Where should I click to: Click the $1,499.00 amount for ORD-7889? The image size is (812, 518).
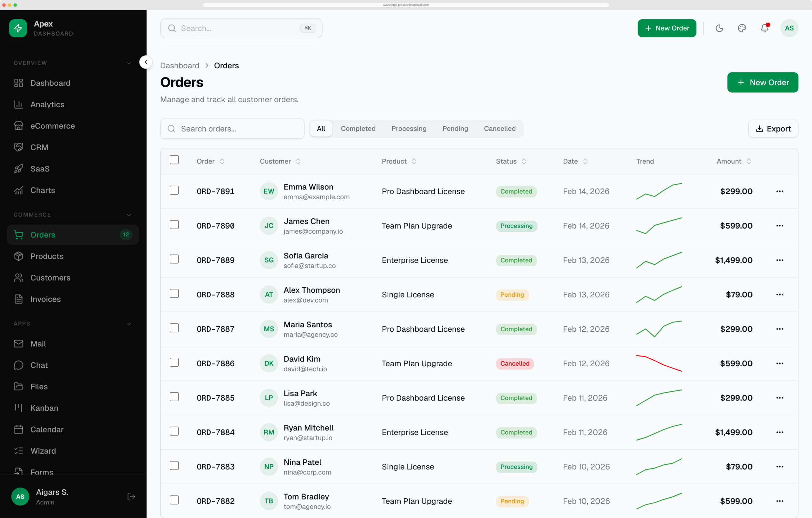[734, 260]
